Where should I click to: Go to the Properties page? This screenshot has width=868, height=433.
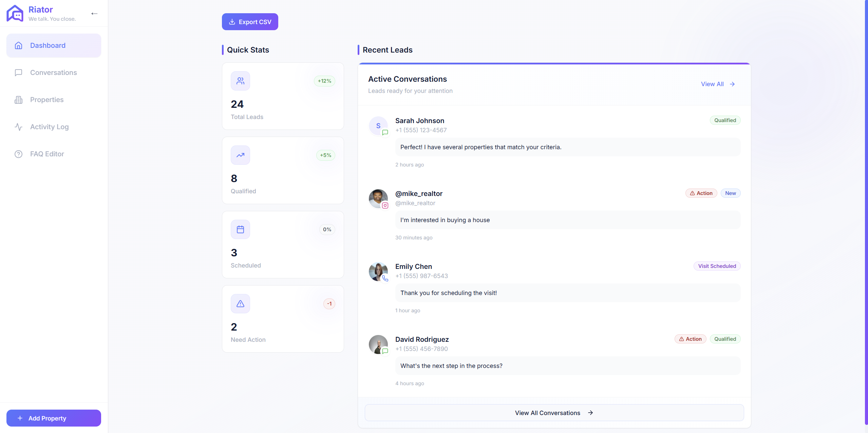(x=54, y=100)
